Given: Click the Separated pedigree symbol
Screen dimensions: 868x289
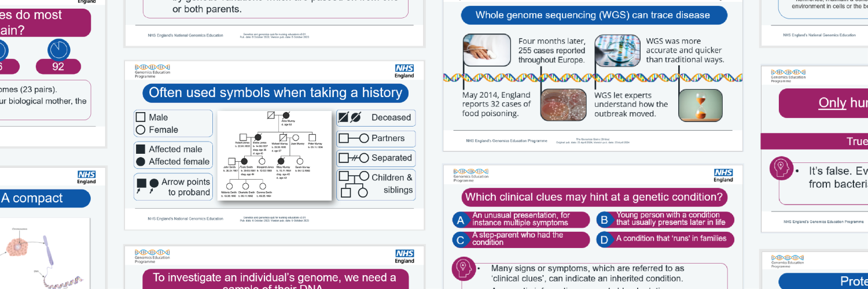Looking at the screenshot, I should point(353,158).
